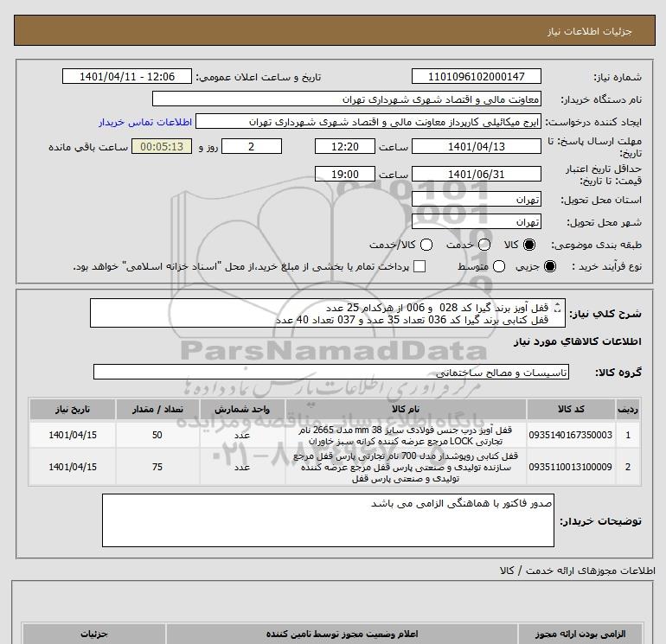Click the اعلام وضعیت مجوز column header
The height and width of the screenshot is (644, 666).
pyautogui.click(x=342, y=634)
